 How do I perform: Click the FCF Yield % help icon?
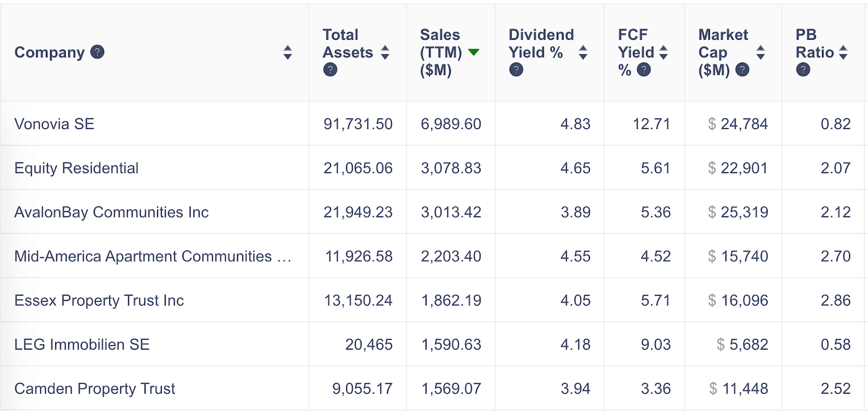643,70
